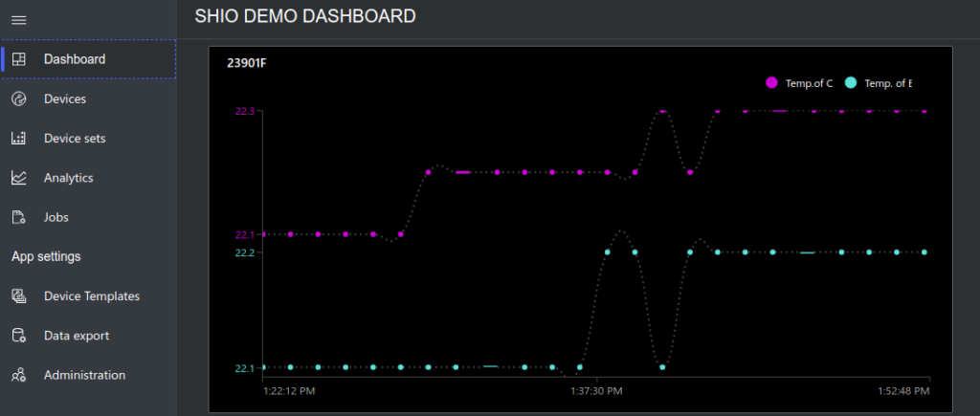
Task: Click the first magenta data point at 1:22:12 PM
Action: pos(263,234)
